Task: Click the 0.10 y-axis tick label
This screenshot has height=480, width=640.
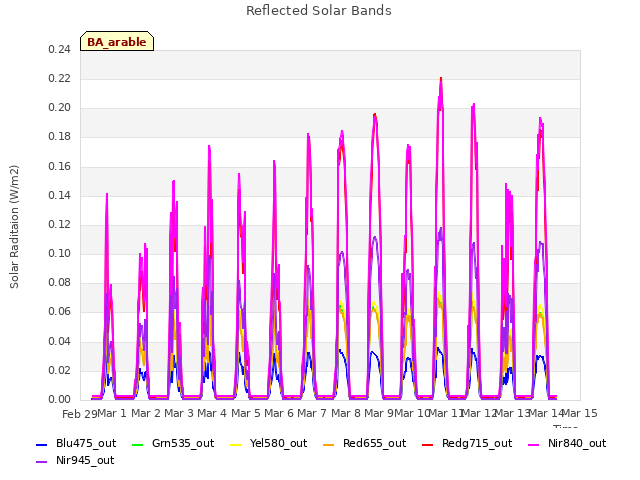Action: click(x=60, y=253)
